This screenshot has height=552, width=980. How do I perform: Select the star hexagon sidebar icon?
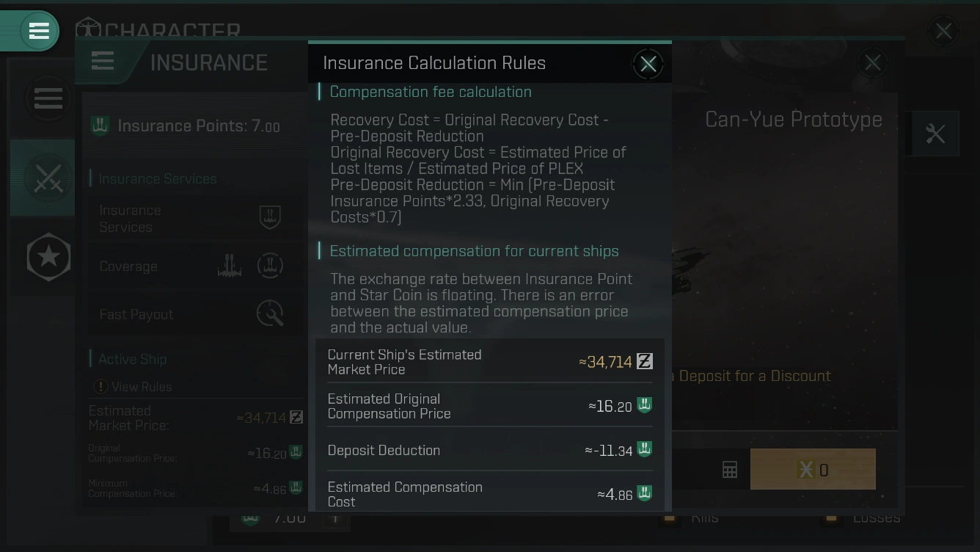click(x=48, y=257)
